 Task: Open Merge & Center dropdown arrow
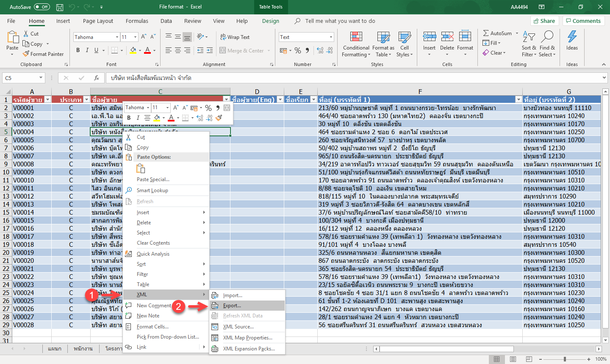coord(269,51)
